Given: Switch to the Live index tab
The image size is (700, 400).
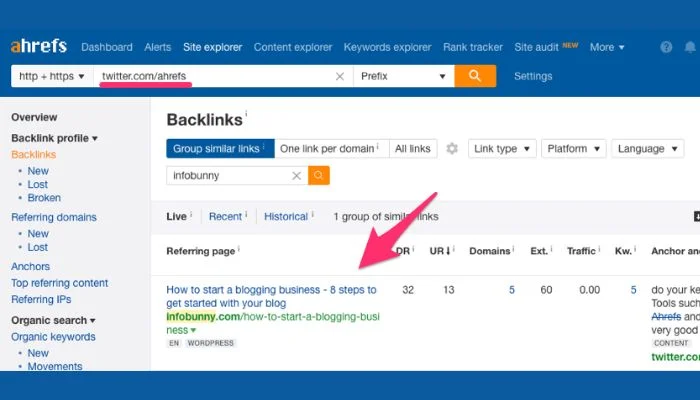Looking at the screenshot, I should point(177,217).
